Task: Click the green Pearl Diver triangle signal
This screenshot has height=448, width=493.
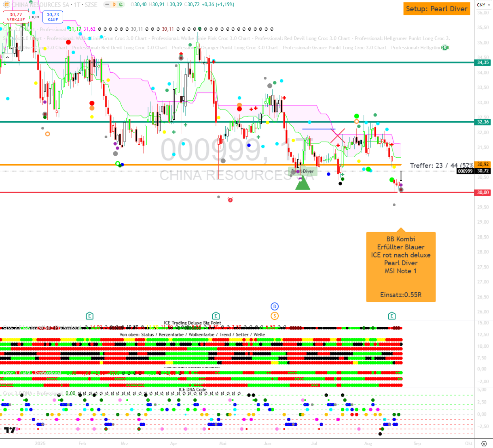Action: 303,184
